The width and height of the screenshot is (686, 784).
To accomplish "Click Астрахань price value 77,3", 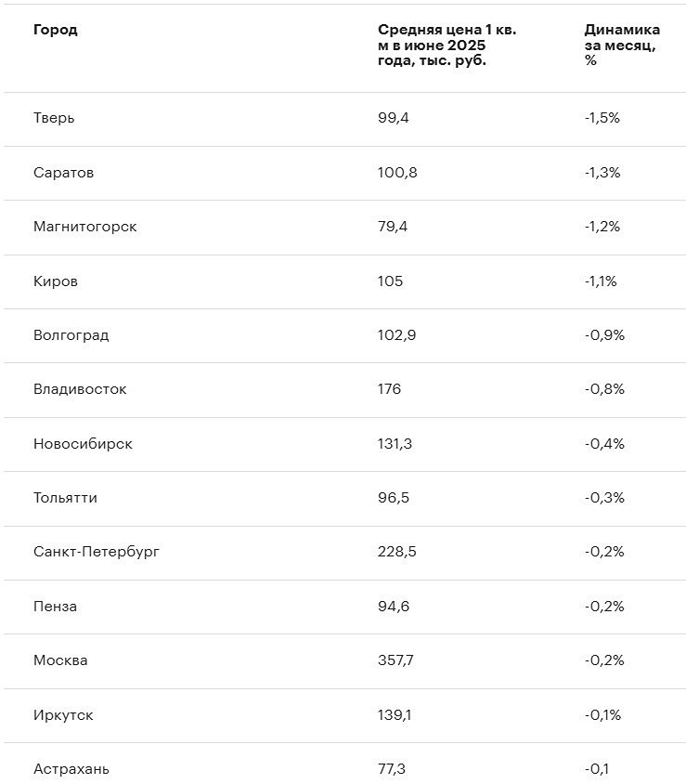I will [392, 769].
